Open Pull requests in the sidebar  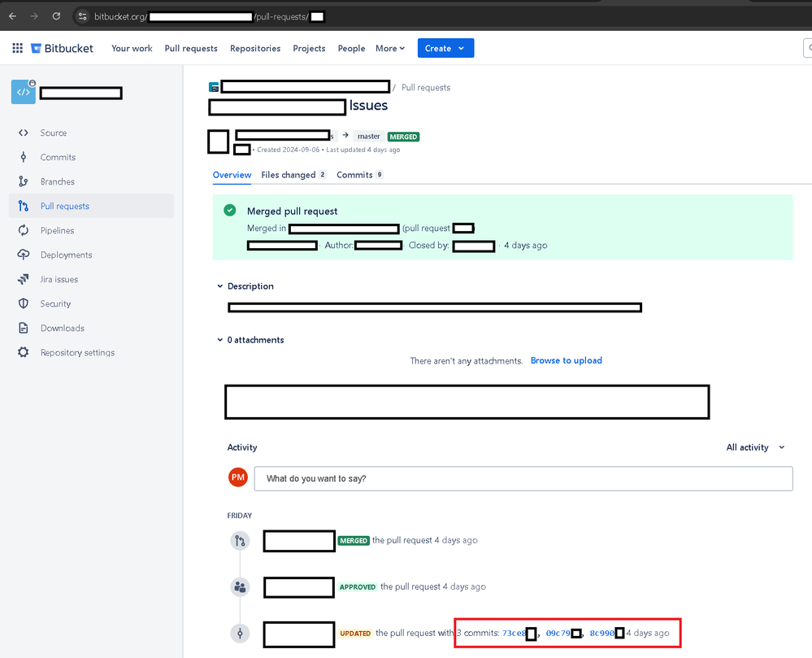click(65, 206)
